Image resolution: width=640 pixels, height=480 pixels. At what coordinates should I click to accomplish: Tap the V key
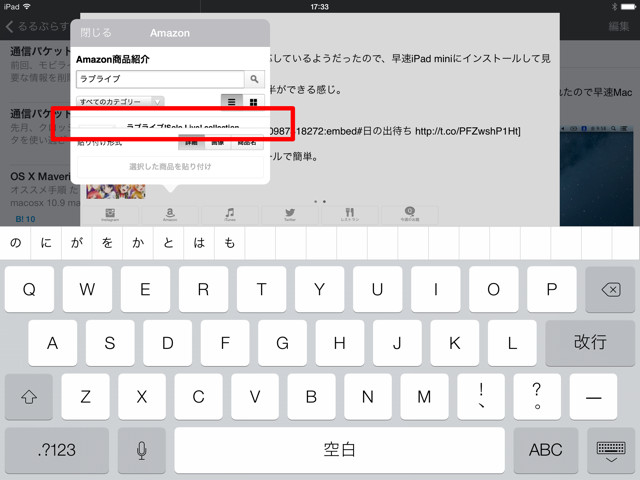tap(255, 397)
